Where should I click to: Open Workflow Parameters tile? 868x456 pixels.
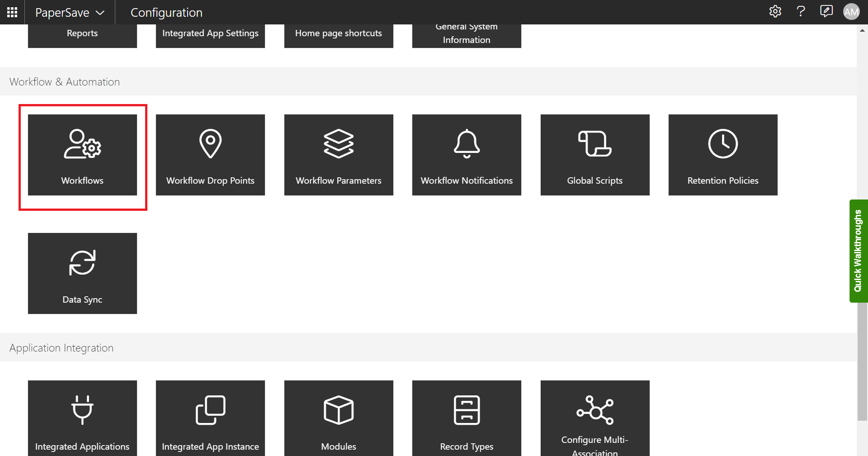coord(339,155)
